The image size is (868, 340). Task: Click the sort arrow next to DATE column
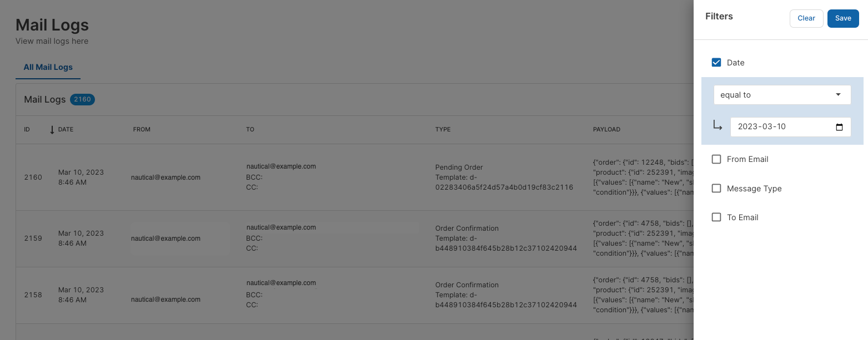point(52,130)
